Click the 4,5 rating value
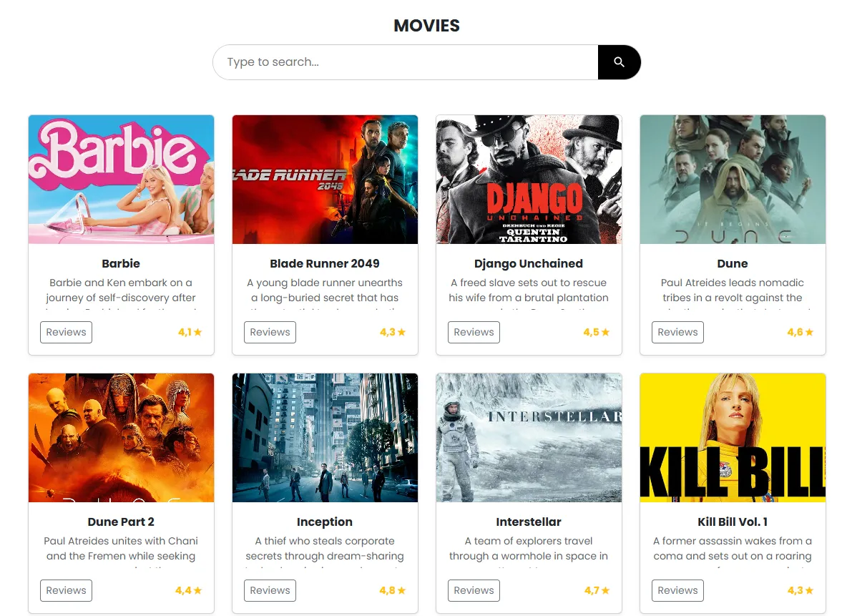 pyautogui.click(x=591, y=332)
